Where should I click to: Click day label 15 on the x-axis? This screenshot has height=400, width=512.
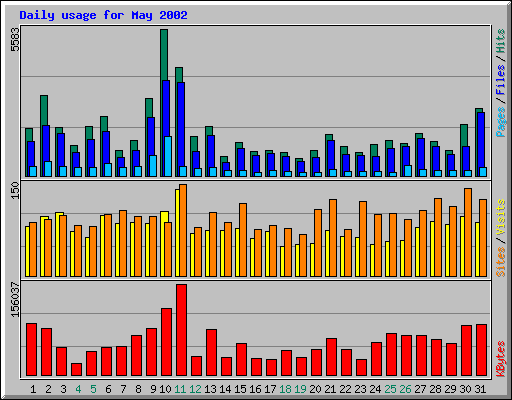point(240,389)
